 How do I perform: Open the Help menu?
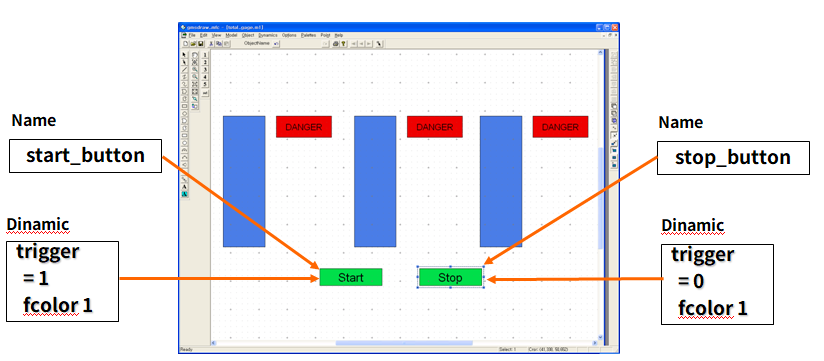pyautogui.click(x=339, y=35)
